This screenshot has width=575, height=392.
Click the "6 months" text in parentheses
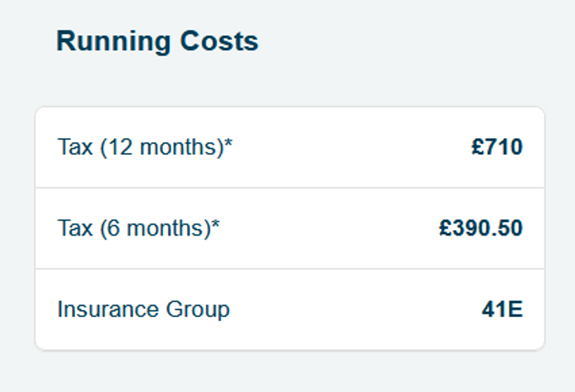click(156, 228)
